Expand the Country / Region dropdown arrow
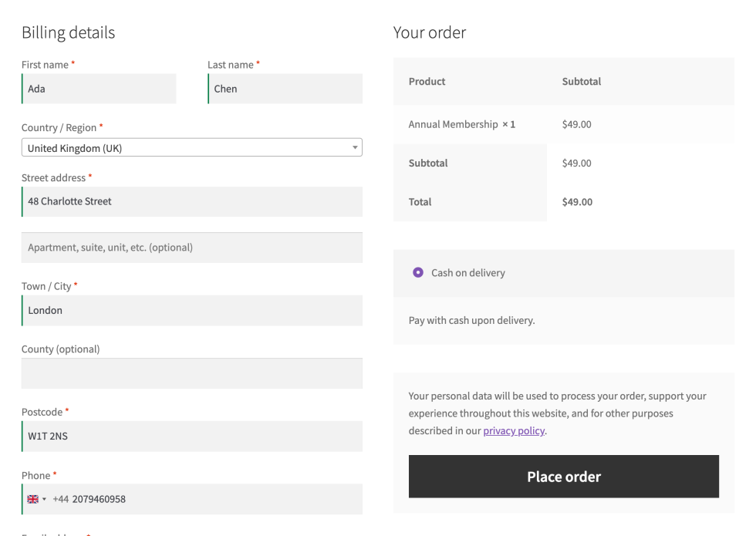The width and height of the screenshot is (756, 536). 355,147
